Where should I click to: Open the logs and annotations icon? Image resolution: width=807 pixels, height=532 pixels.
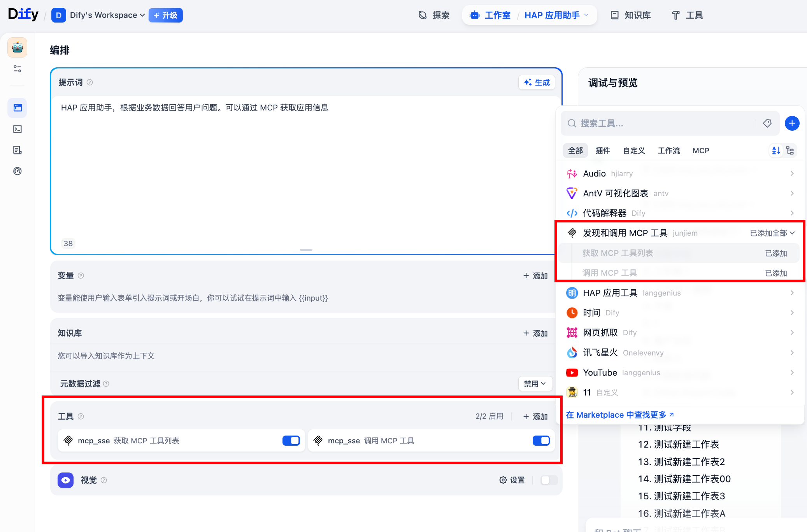pyautogui.click(x=18, y=150)
